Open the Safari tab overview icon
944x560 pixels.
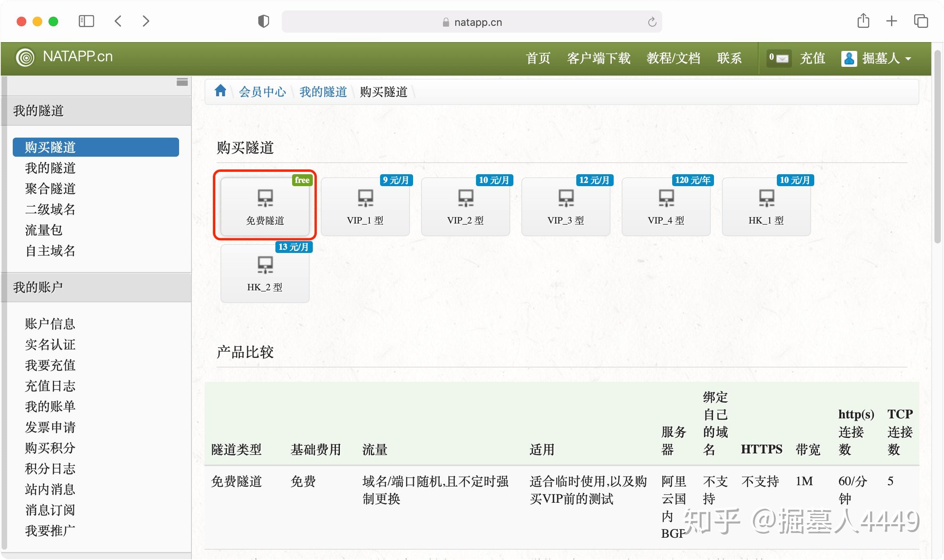coord(921,21)
